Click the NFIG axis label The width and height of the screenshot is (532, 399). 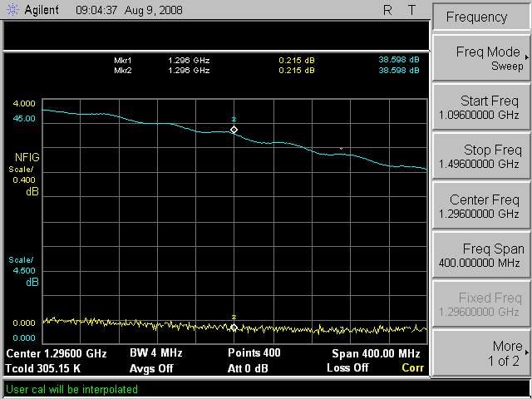(27, 157)
